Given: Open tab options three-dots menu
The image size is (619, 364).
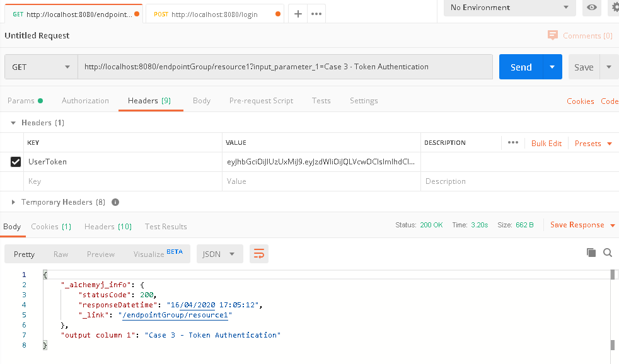Looking at the screenshot, I should point(316,14).
